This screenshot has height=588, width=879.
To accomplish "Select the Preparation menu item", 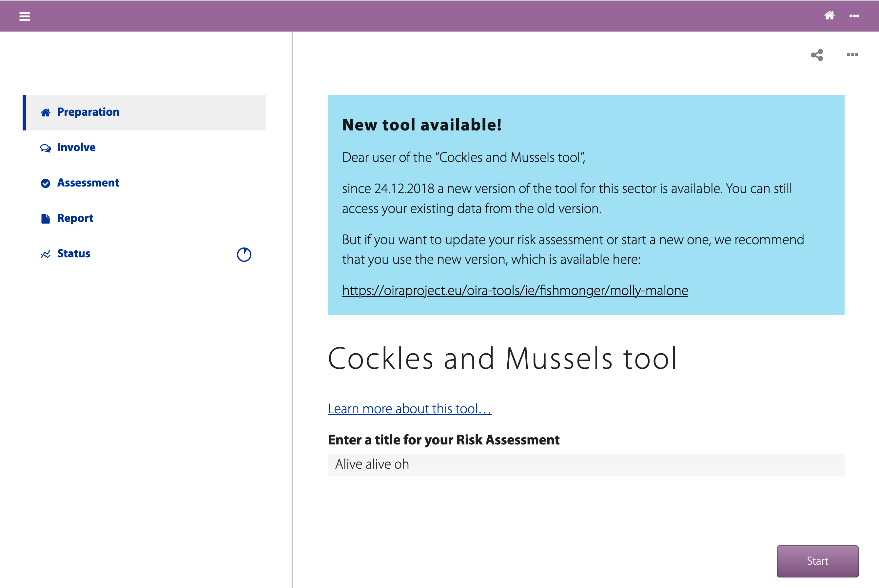I will pos(88,112).
